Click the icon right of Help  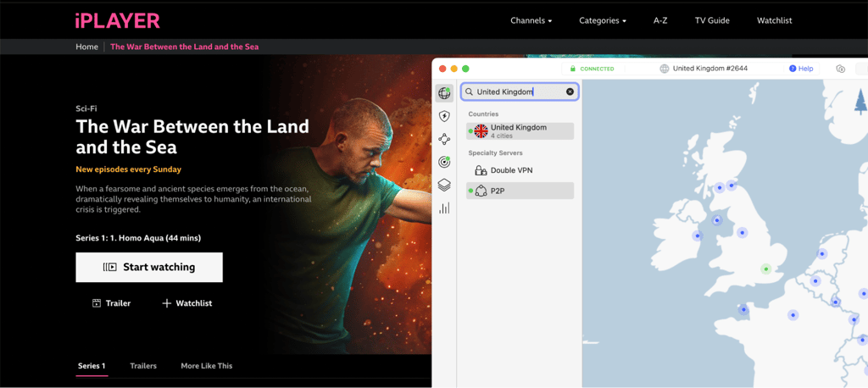840,69
